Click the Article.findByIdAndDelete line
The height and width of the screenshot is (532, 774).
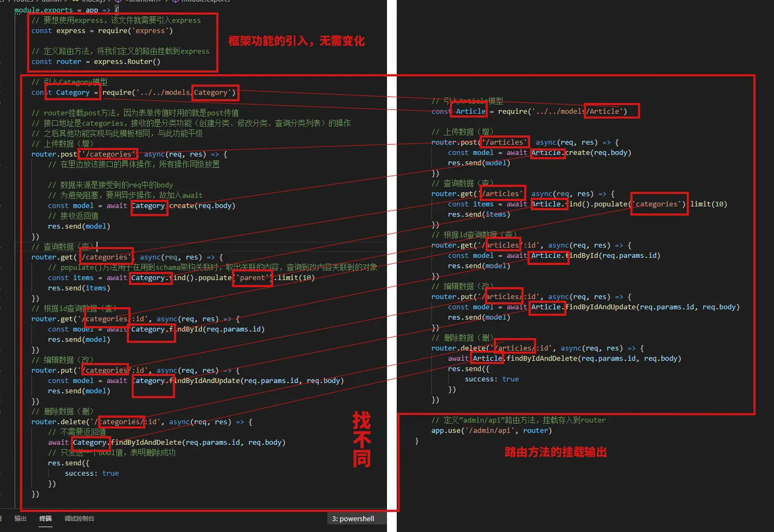pyautogui.click(x=564, y=359)
